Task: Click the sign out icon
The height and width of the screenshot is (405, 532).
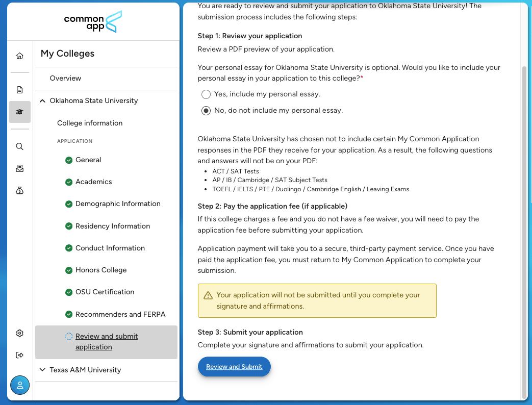Action: [x=20, y=355]
